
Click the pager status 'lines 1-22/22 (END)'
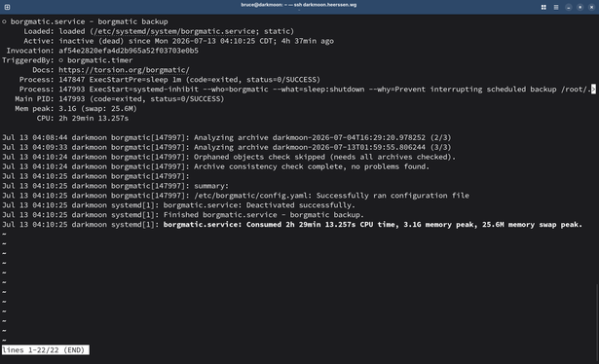click(x=46, y=349)
